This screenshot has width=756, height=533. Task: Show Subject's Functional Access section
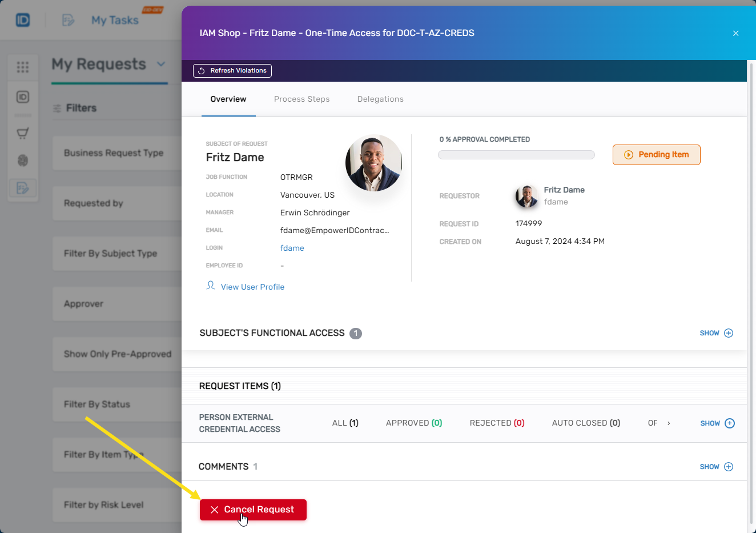click(716, 333)
